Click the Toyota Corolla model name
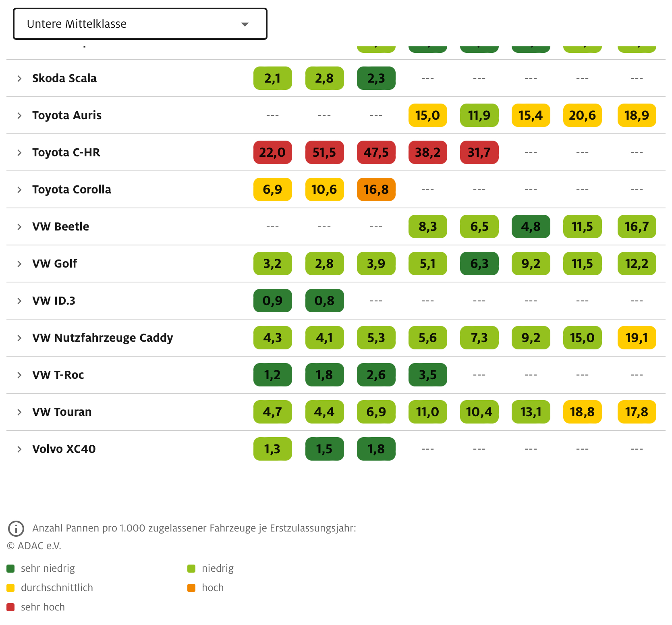This screenshot has width=672, height=625. (x=71, y=189)
